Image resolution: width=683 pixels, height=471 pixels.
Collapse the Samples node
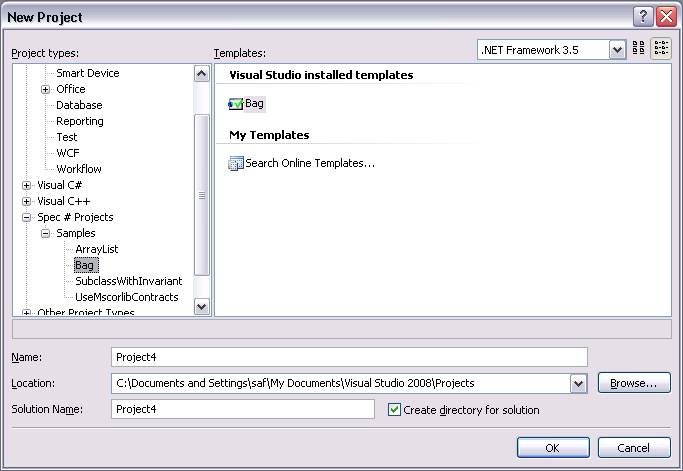pyautogui.click(x=45, y=234)
